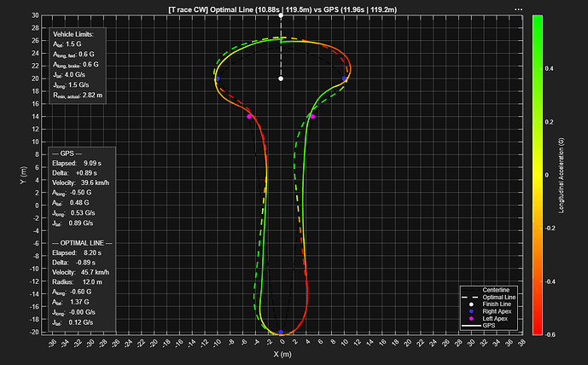Select the 'Y (m)' axis label

24,175
